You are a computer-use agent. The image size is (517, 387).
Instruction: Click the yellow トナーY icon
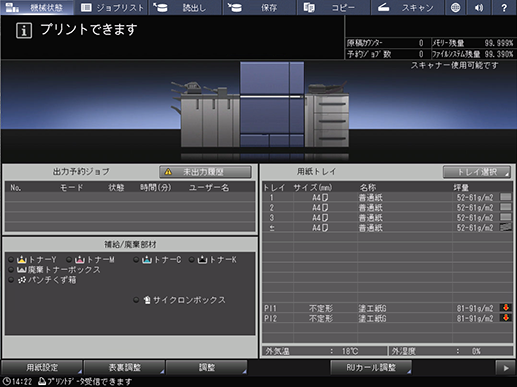coord(22,259)
